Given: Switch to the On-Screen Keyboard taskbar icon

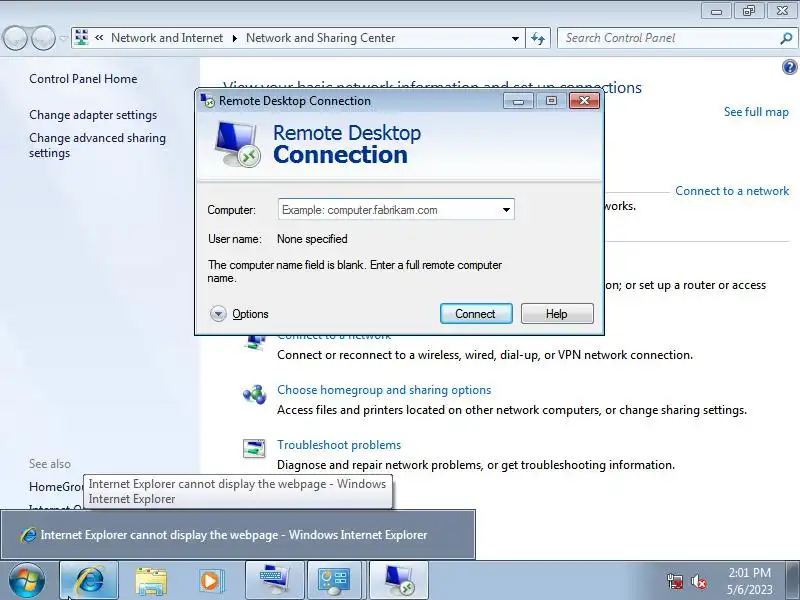Looking at the screenshot, I should click(x=274, y=580).
